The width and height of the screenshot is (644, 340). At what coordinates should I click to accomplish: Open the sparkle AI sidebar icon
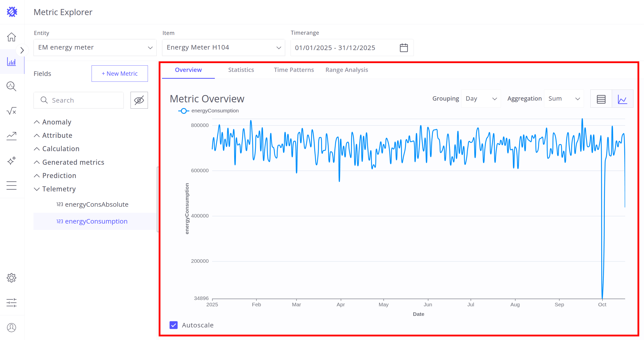point(12,160)
